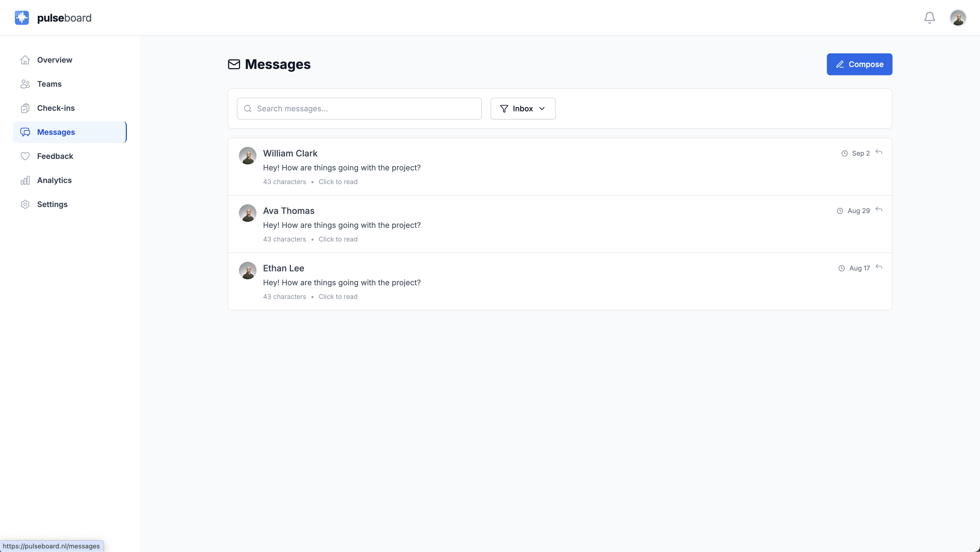Open notifications via the bell icon
The image size is (980, 552).
[x=929, y=18]
